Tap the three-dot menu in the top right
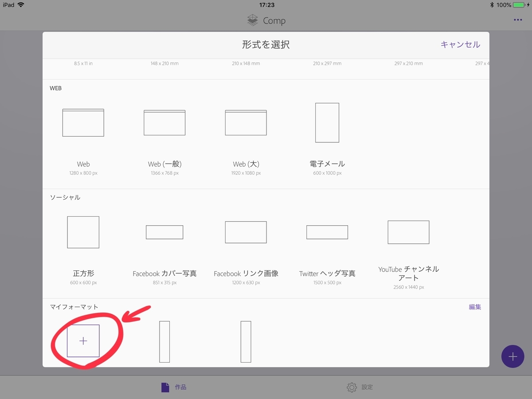The width and height of the screenshot is (532, 399). (517, 20)
